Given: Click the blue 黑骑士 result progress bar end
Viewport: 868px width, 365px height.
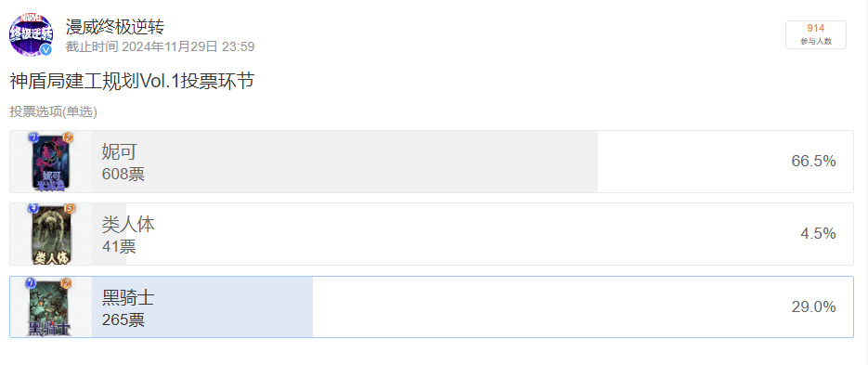Looking at the screenshot, I should pos(310,306).
